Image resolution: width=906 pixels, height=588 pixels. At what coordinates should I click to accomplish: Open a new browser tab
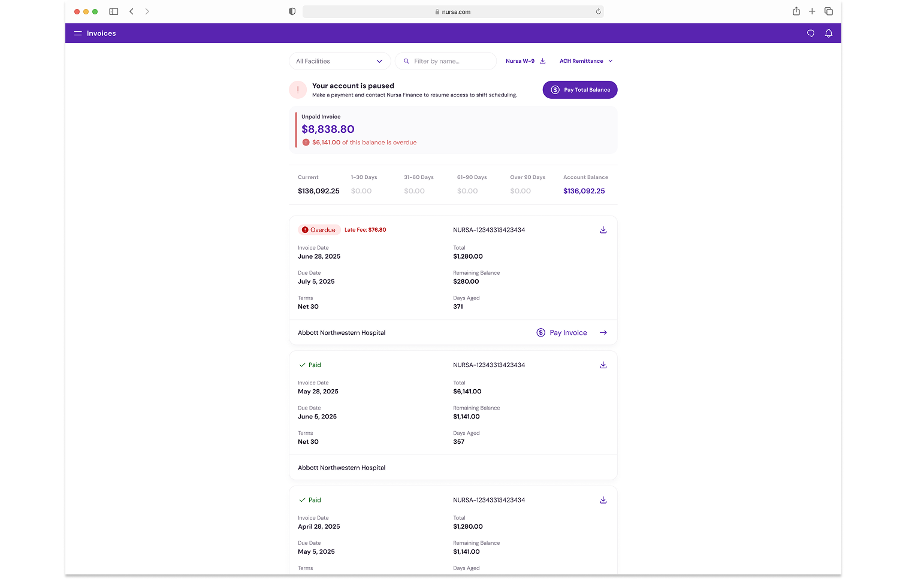pos(812,11)
